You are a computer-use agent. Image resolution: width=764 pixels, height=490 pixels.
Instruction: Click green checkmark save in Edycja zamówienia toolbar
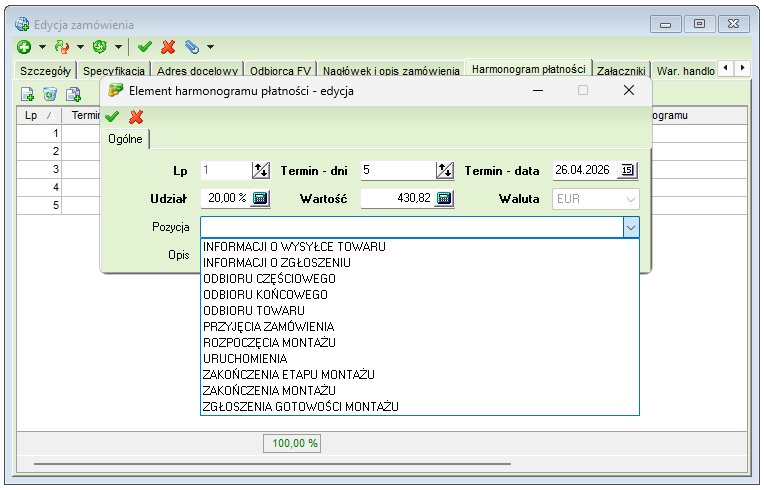click(145, 47)
